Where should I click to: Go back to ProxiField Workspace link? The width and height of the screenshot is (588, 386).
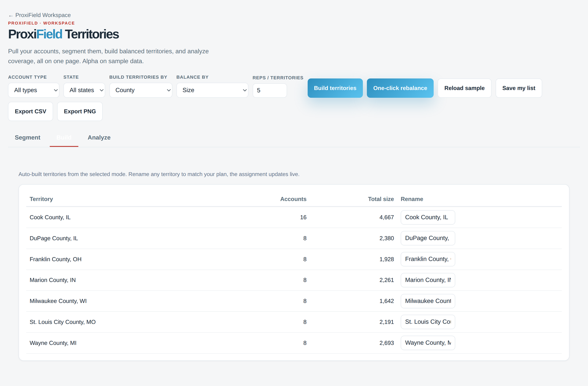coord(40,15)
